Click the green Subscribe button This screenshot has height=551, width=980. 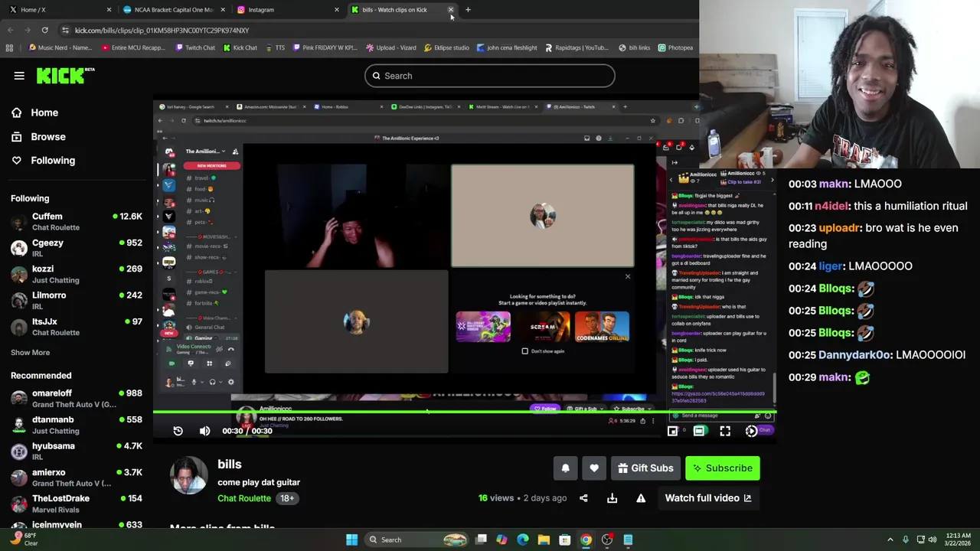coord(723,468)
